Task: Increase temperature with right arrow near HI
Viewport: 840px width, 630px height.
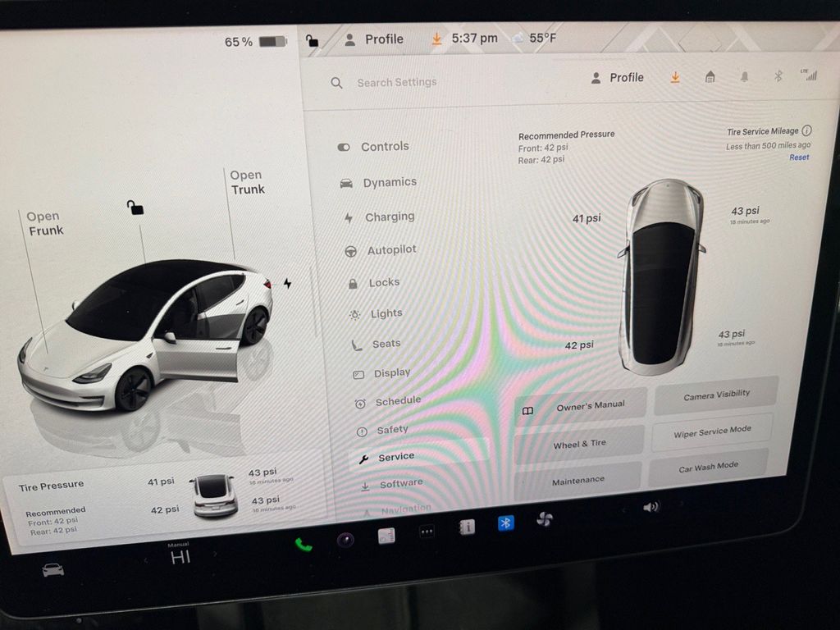Action: click(215, 554)
